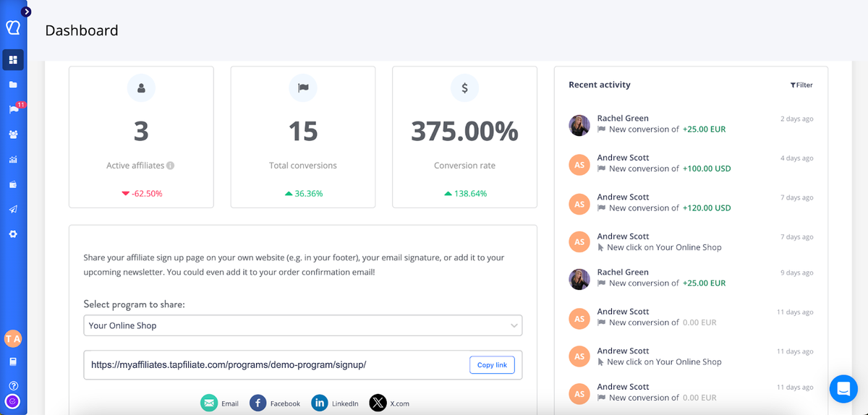Screen dimensions: 868x415
Task: Click the Total conversions count 15
Action: [x=303, y=132]
